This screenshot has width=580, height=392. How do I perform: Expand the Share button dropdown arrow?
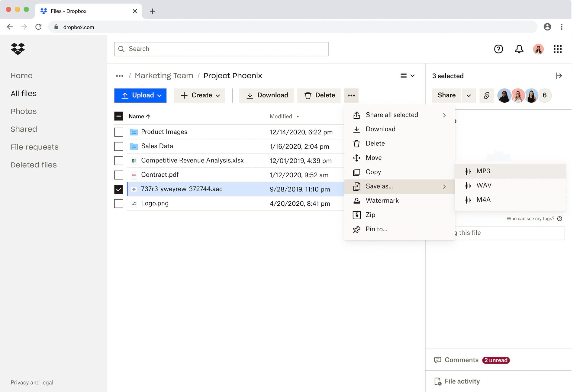point(469,95)
